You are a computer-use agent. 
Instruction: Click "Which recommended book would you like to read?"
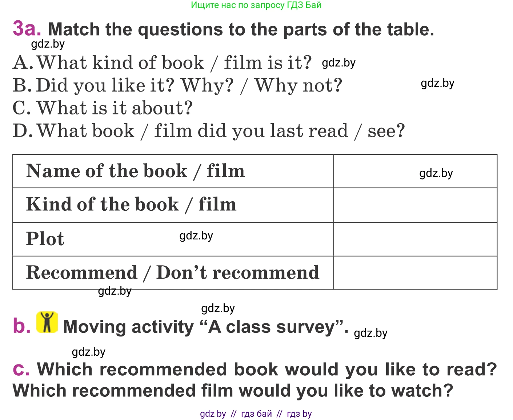point(267,369)
